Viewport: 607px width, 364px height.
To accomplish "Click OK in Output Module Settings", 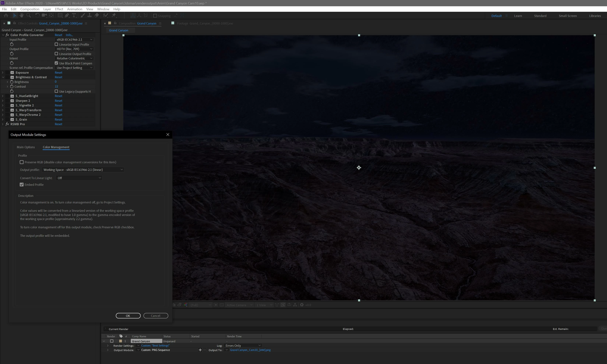I will click(x=128, y=316).
